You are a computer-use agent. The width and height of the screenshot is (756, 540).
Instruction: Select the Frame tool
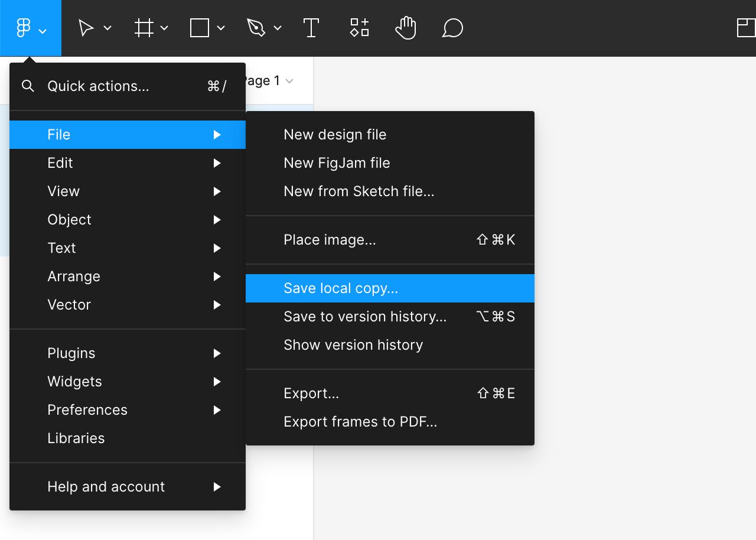coord(144,28)
